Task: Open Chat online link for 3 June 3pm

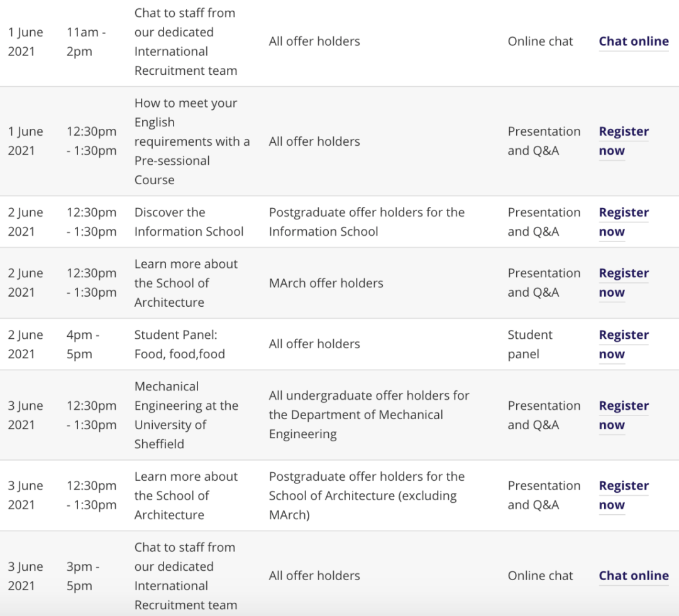Action: tap(633, 576)
